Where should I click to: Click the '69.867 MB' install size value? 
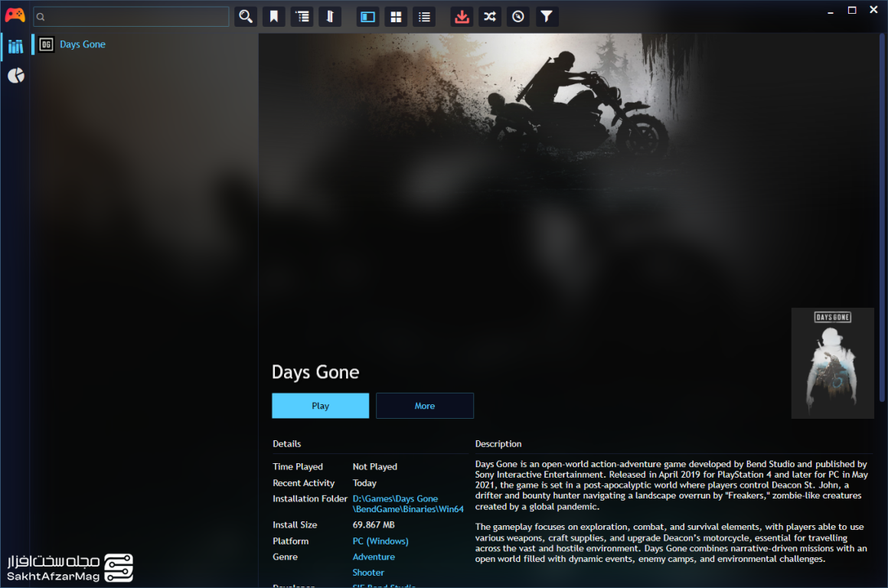click(x=374, y=525)
